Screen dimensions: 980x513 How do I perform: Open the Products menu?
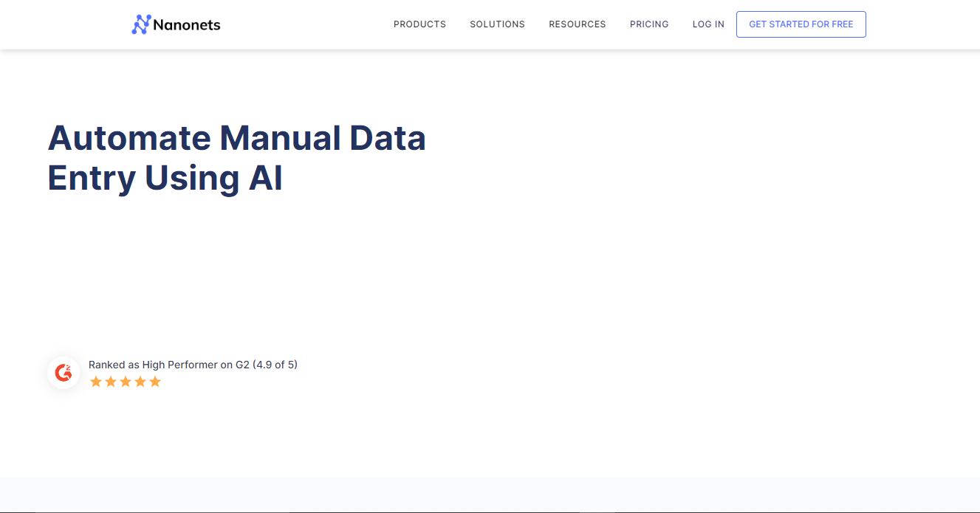pos(419,24)
